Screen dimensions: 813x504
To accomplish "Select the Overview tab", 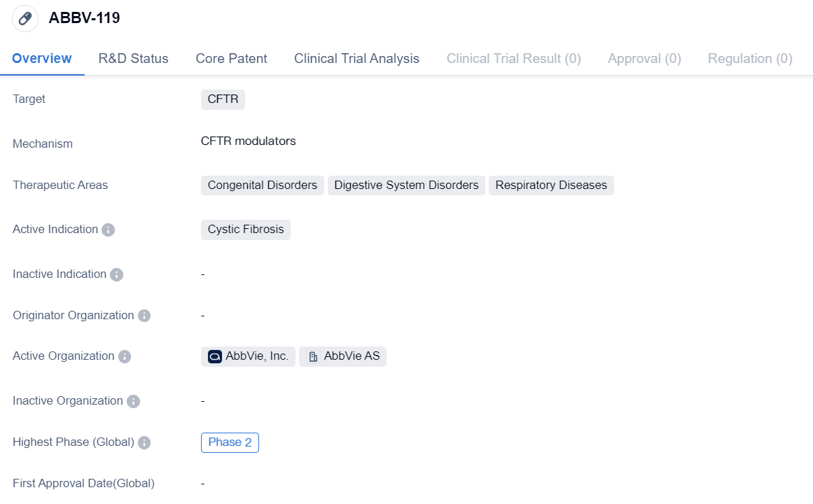I will [x=42, y=59].
